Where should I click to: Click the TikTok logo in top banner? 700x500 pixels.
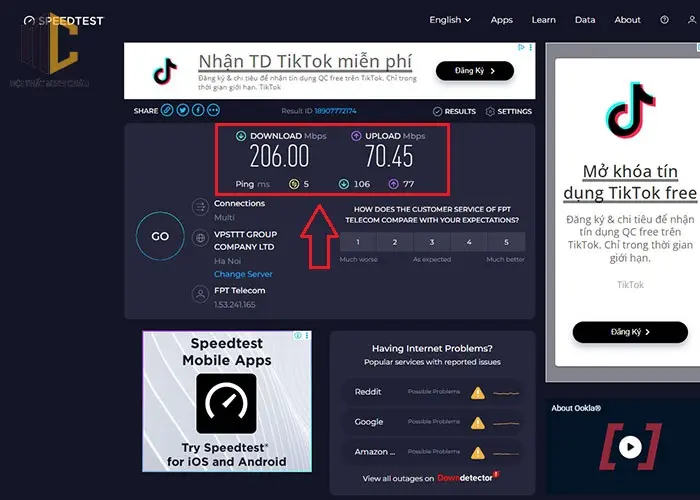coord(165,71)
